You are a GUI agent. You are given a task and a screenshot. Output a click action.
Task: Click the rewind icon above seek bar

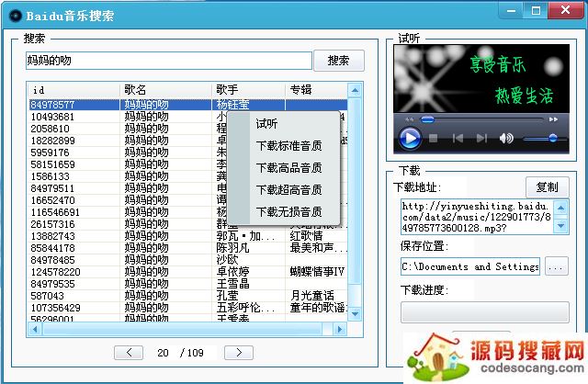409,119
